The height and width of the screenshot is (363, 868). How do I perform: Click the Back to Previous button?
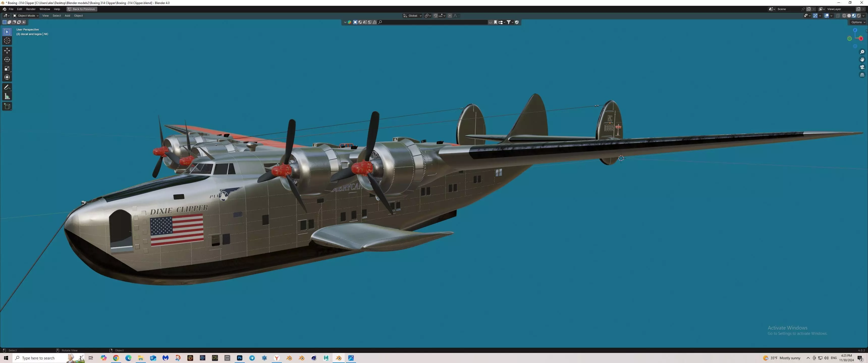tap(82, 9)
